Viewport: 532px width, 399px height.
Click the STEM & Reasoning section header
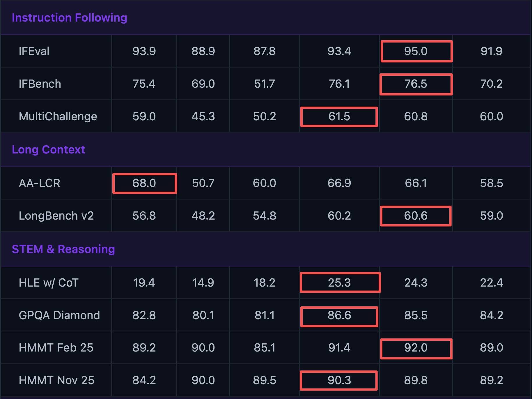[x=63, y=249]
